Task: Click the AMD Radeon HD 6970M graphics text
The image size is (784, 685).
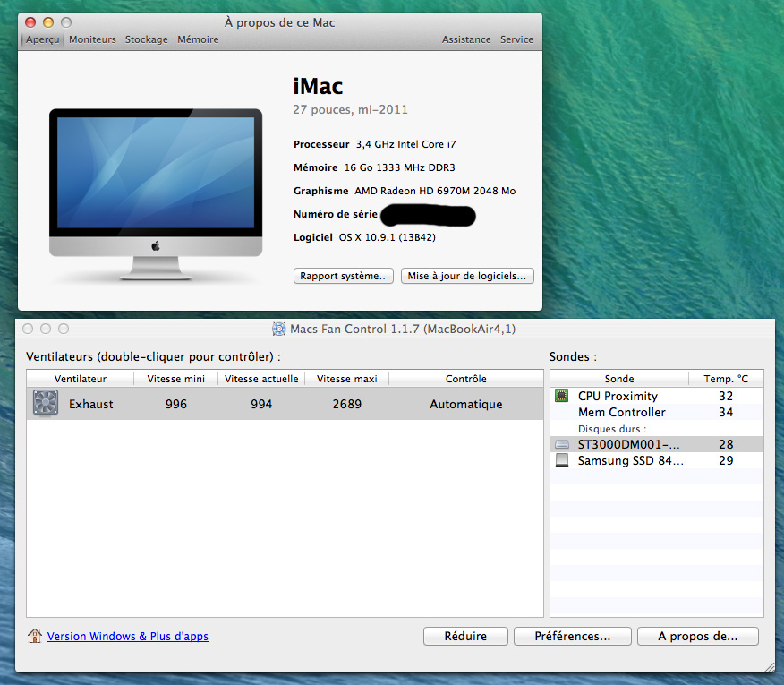Action: [x=435, y=191]
